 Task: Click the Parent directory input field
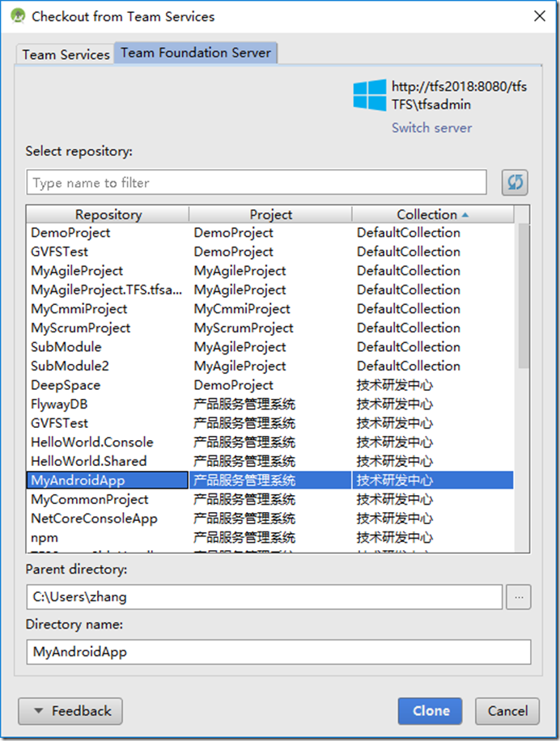[265, 597]
